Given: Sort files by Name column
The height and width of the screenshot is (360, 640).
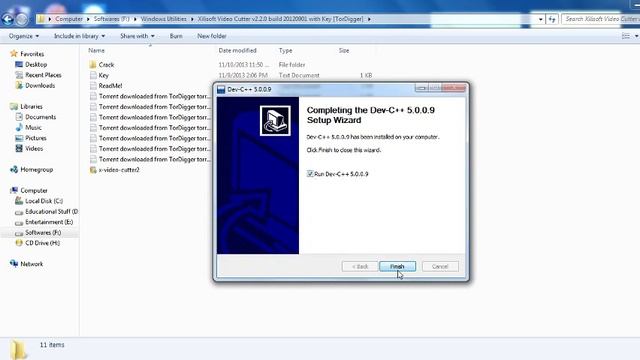Looking at the screenshot, I should pyautogui.click(x=96, y=50).
